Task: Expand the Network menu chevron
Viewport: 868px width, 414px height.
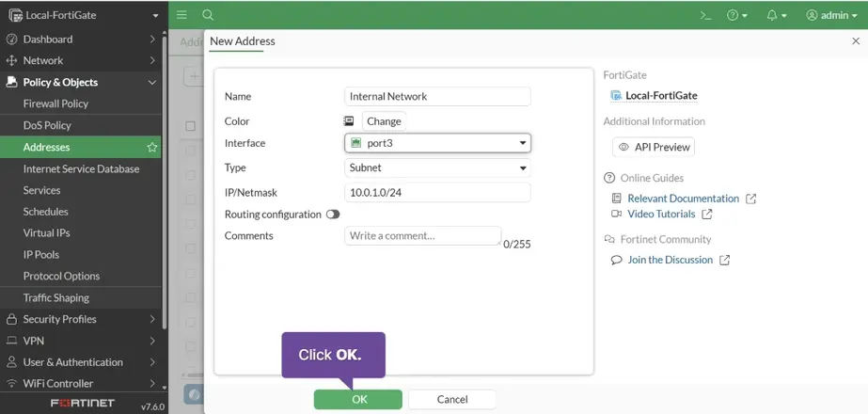Action: 152,60
